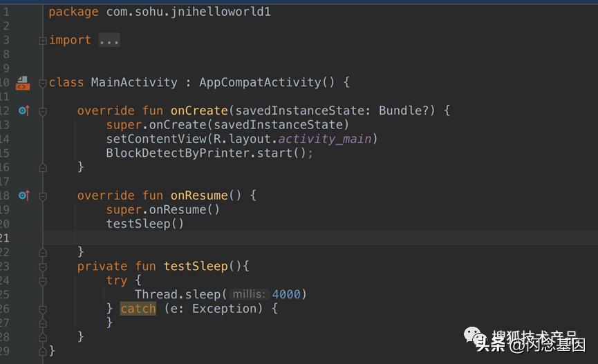The height and width of the screenshot is (364, 598).
Task: Click the Thread.sleep call
Action: pos(178,295)
